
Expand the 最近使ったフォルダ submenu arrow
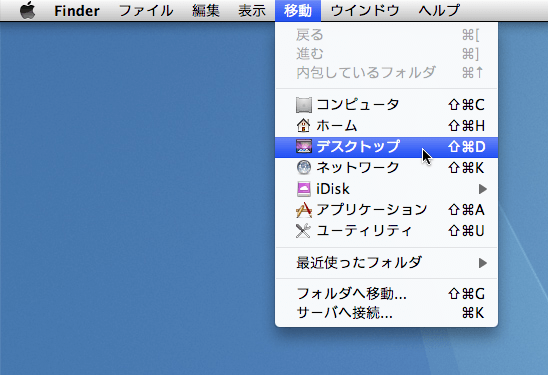coord(483,263)
